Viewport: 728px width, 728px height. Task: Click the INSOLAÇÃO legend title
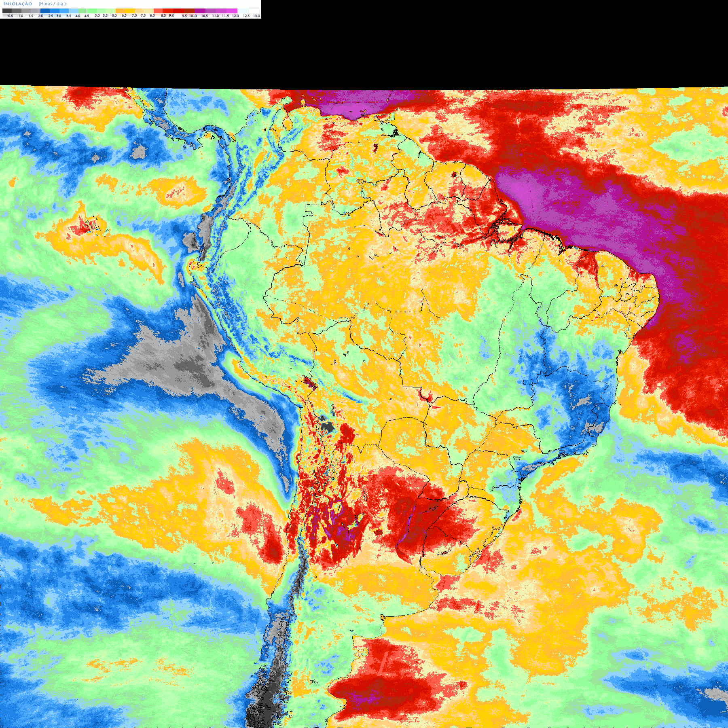pyautogui.click(x=17, y=4)
